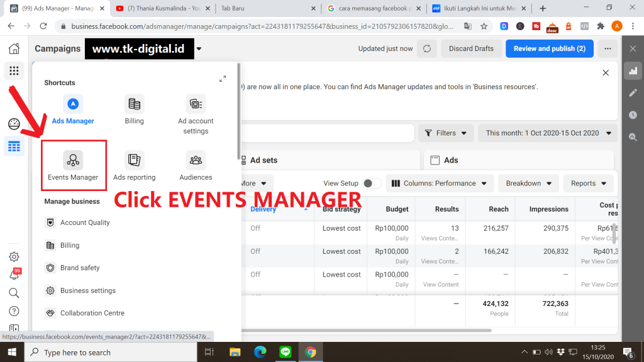
Task: Click the Discard Drafts button
Action: pyautogui.click(x=471, y=48)
